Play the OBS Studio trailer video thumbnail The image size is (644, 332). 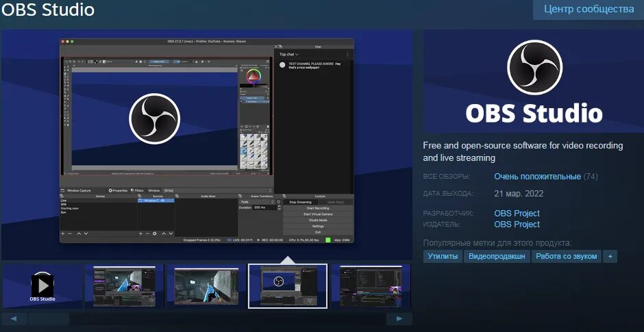point(42,285)
